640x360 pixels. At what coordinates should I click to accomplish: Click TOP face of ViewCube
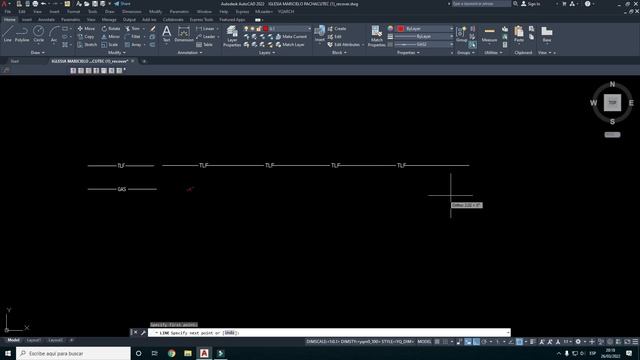click(612, 102)
